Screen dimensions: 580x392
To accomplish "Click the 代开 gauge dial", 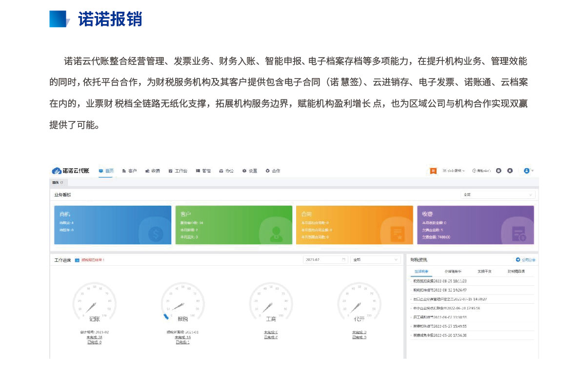I will click(x=359, y=302).
